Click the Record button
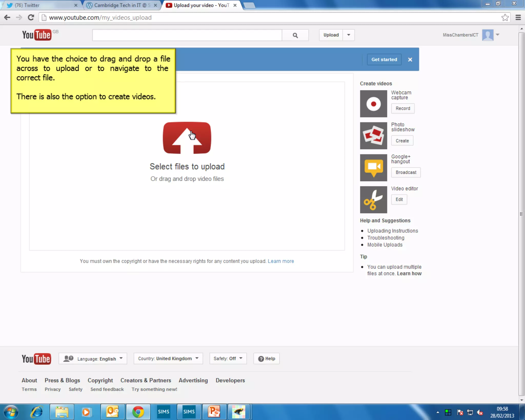 coord(403,108)
